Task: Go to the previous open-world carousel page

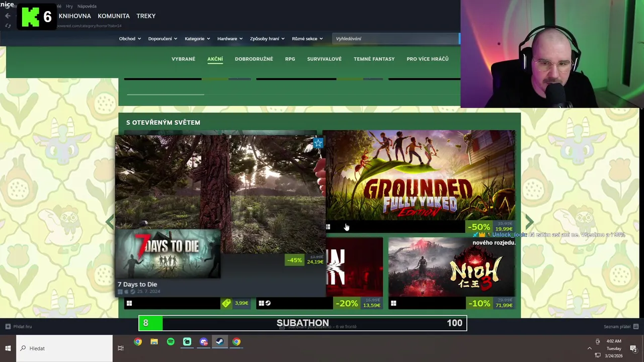Action: coord(109,221)
